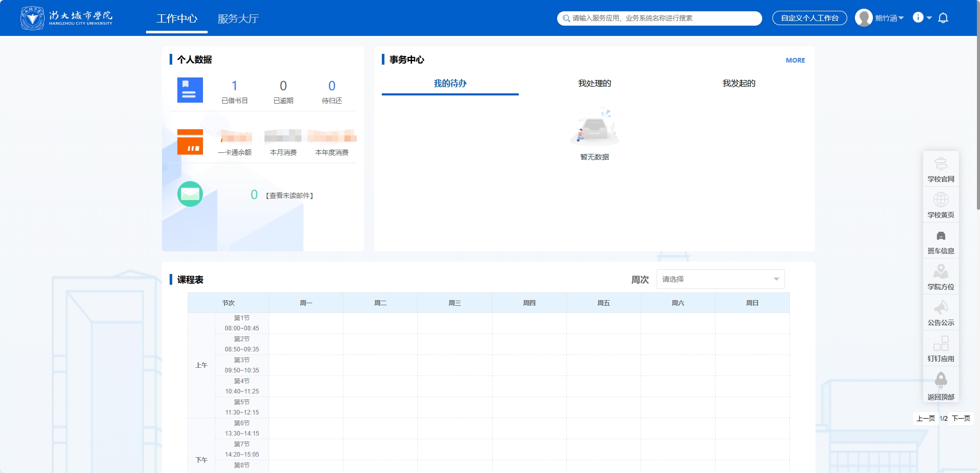Open the 周次 week selector dropdown
Viewport: 980px width, 473px height.
(x=720, y=279)
